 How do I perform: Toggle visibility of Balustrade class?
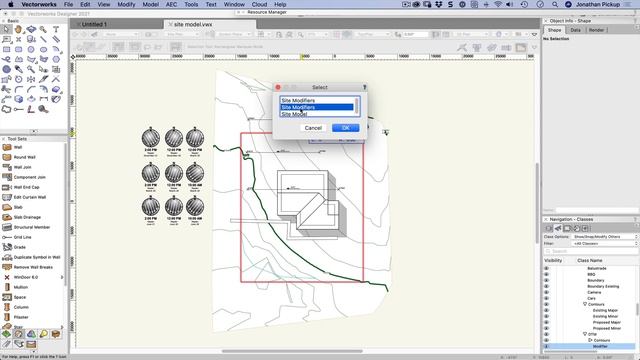[x=547, y=268]
